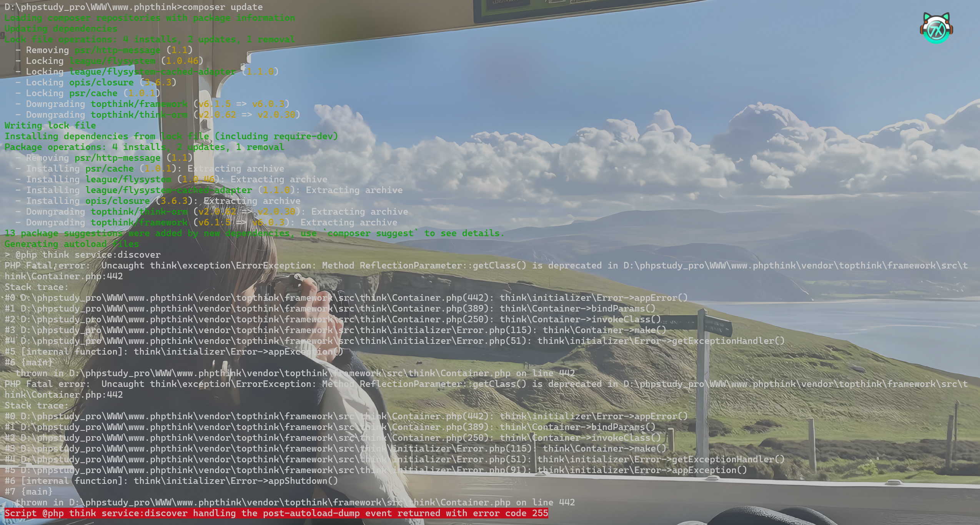Click 'Installing psr/cache' extracting archive line
Screen dimensions: 980x525
(x=150, y=168)
